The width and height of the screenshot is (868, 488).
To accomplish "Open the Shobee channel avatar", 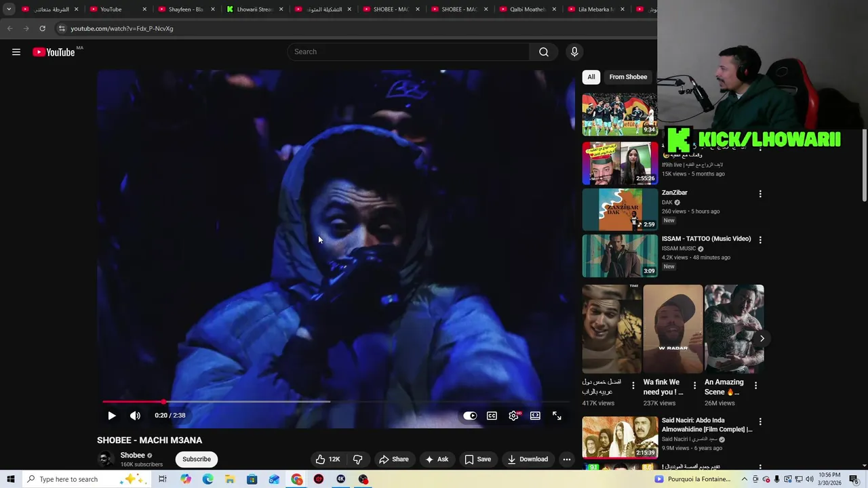I will (x=106, y=459).
